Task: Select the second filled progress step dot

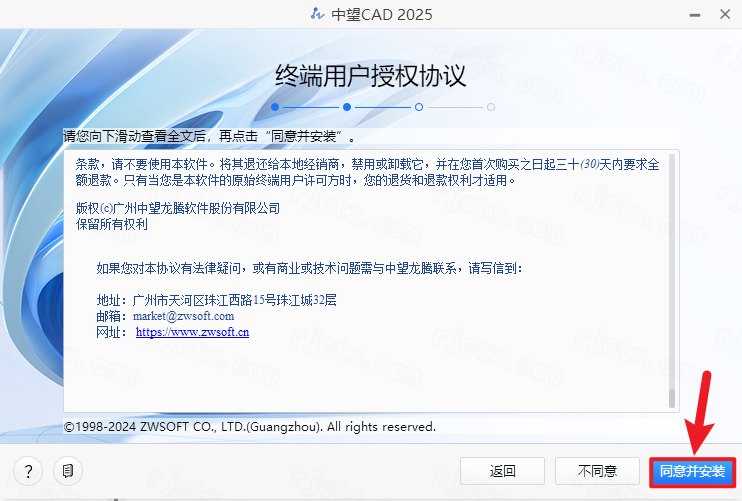Action: click(347, 106)
